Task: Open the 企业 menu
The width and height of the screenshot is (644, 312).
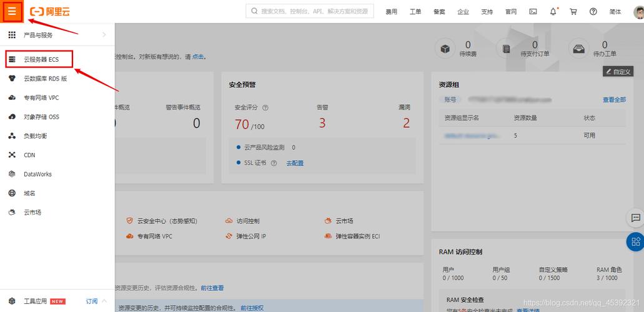Action: (x=463, y=11)
